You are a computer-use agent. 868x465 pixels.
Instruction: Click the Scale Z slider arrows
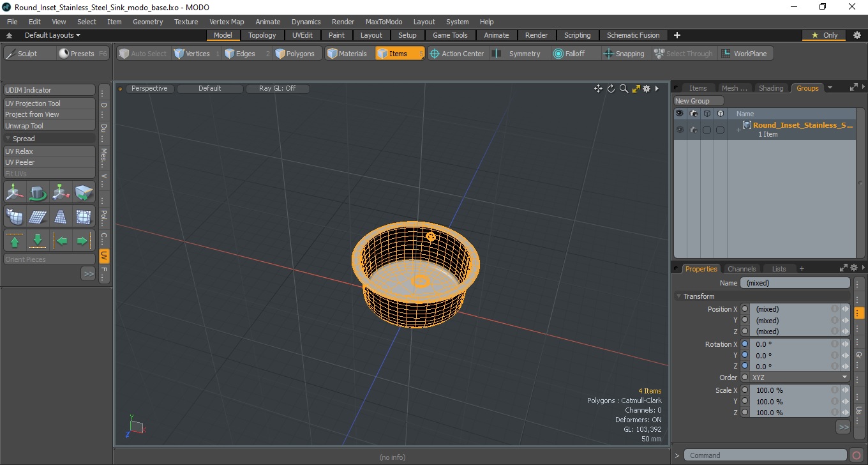[846, 413]
